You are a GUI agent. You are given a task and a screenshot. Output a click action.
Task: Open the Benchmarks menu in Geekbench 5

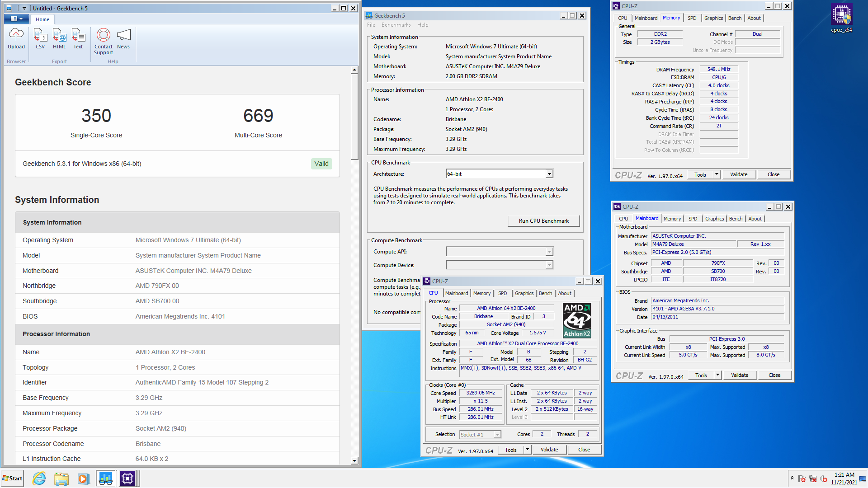[x=396, y=25]
